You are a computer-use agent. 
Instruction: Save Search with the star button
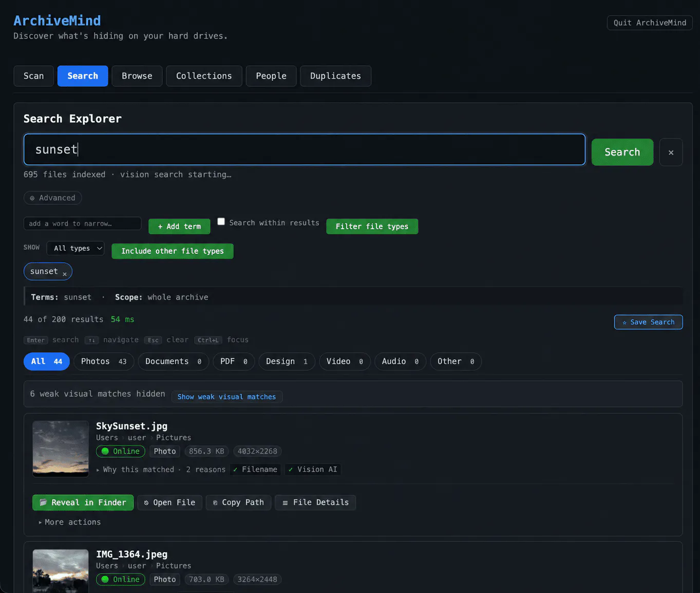(x=648, y=322)
